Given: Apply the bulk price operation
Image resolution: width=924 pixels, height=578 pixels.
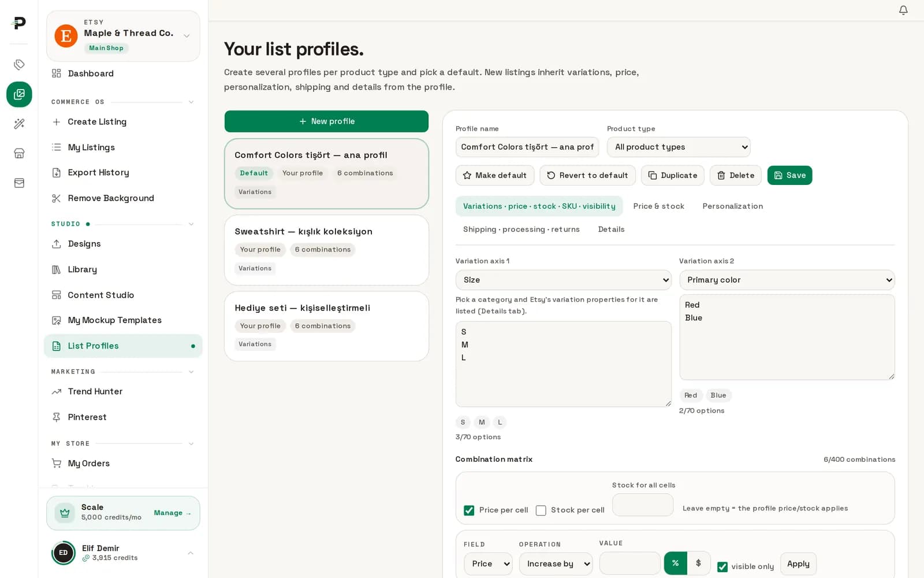Looking at the screenshot, I should coord(798,564).
